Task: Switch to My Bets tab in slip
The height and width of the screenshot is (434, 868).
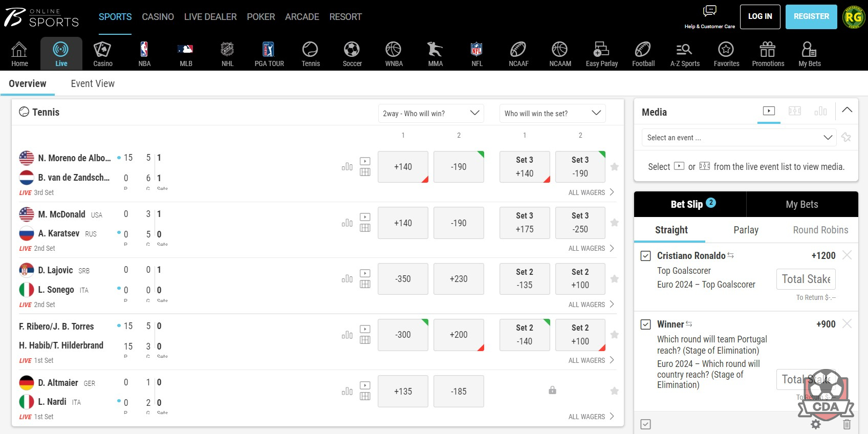Action: point(802,204)
